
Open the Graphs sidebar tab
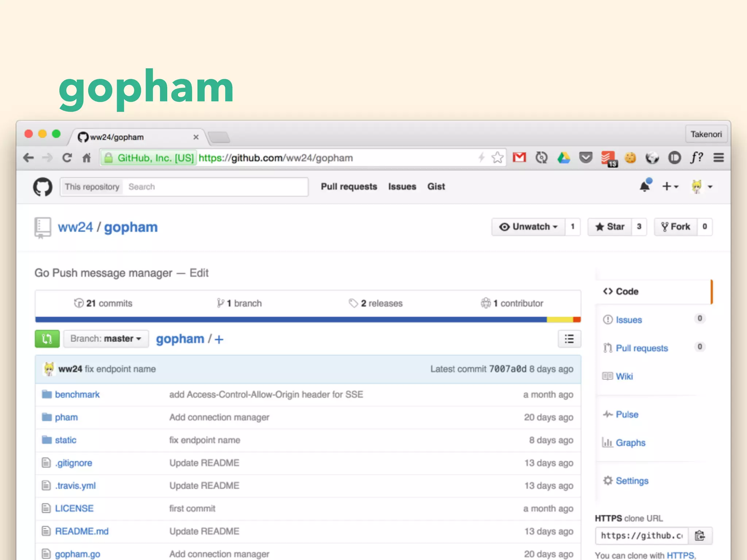point(624,443)
